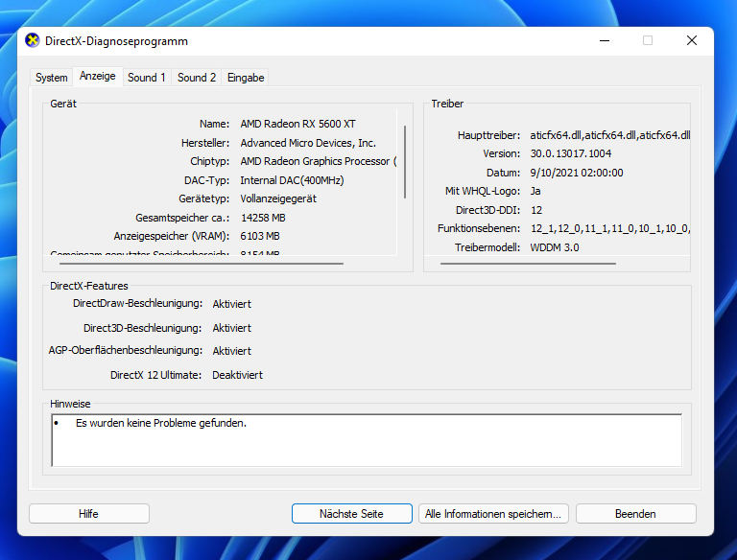Click the Internal DAC(400MHz) value
Screen dimensions: 737x560
tap(292, 180)
